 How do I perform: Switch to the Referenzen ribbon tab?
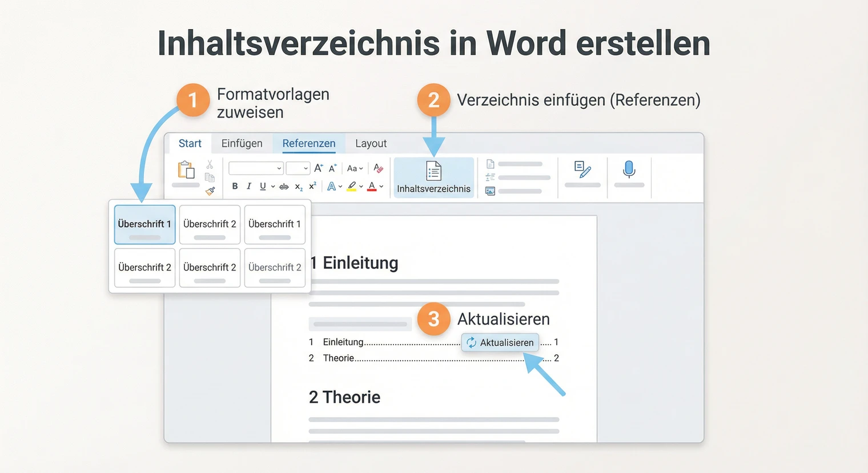point(308,143)
